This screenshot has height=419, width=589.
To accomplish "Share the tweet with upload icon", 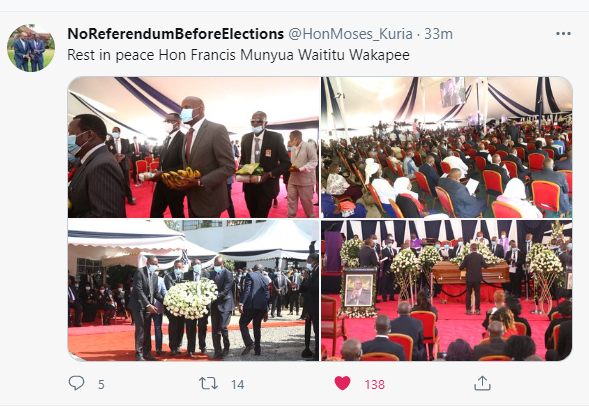I will click(482, 383).
